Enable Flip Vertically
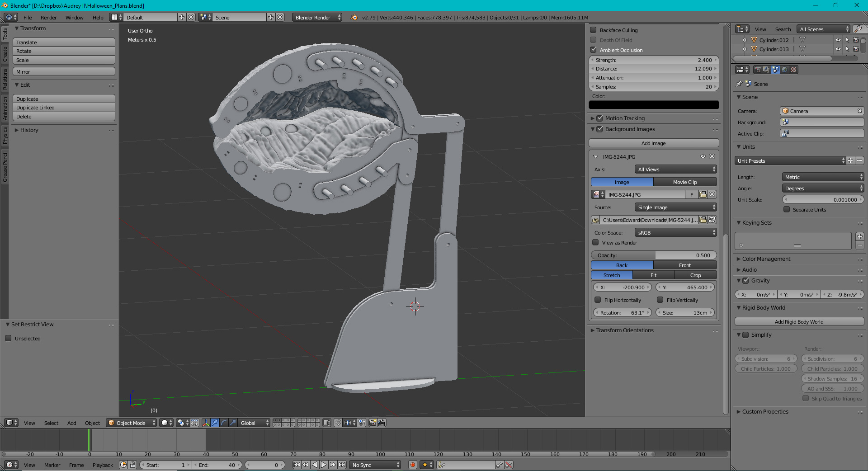868x471 pixels. pos(660,300)
